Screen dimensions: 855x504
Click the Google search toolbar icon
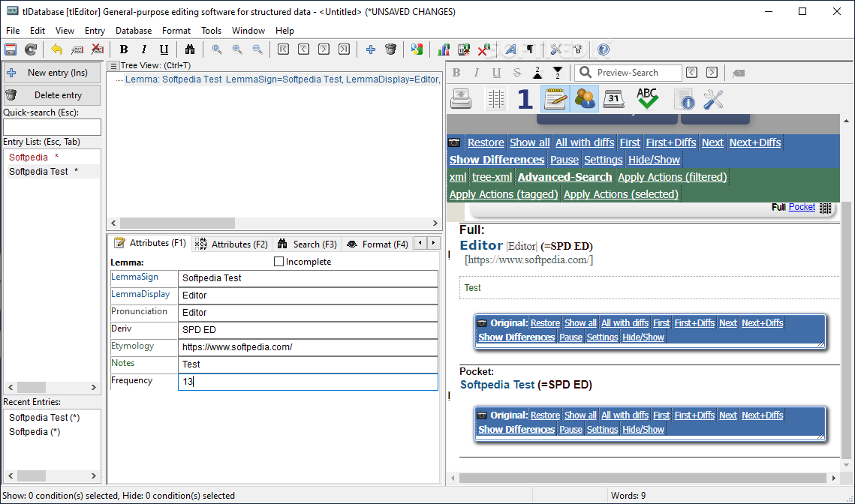(417, 49)
